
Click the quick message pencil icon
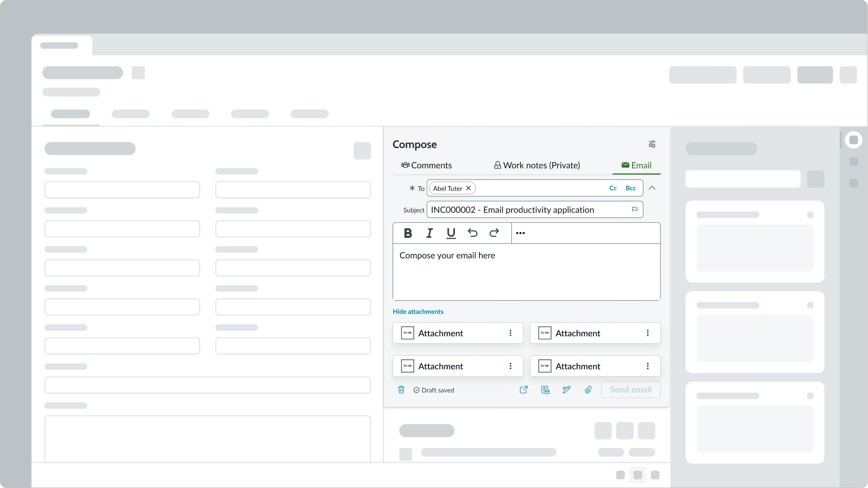click(567, 390)
